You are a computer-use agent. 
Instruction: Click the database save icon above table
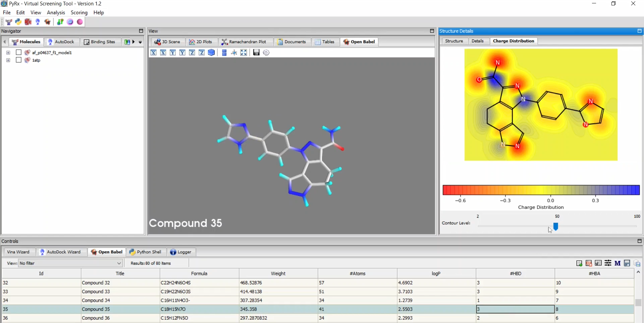637,263
